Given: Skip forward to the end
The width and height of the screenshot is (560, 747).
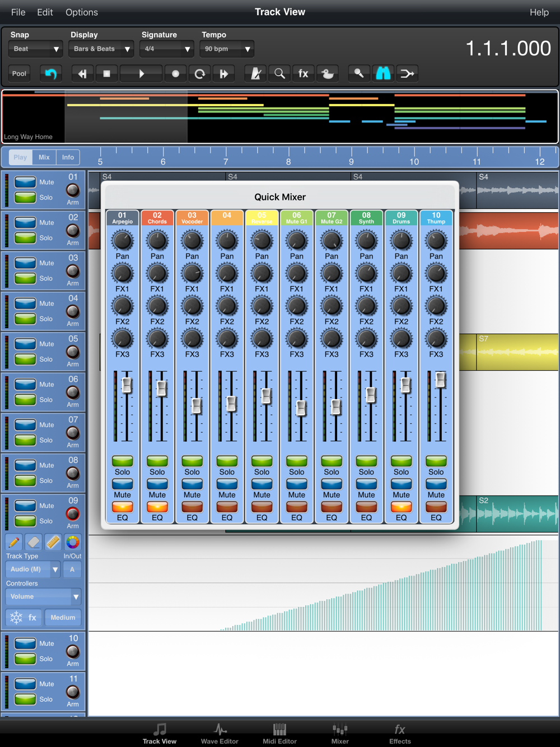Looking at the screenshot, I should point(224,73).
